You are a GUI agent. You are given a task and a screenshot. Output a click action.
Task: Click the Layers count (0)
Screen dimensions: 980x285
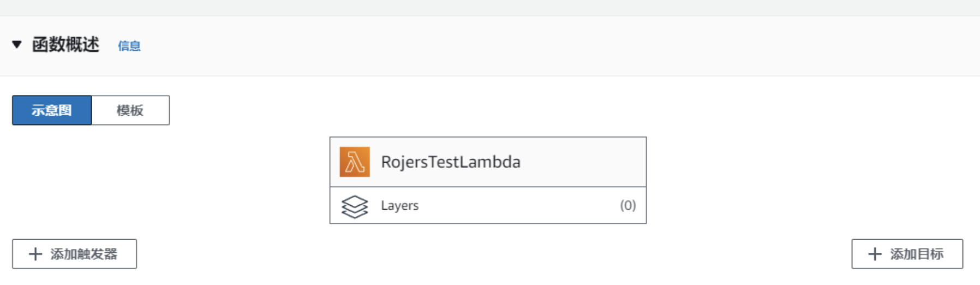(x=628, y=205)
